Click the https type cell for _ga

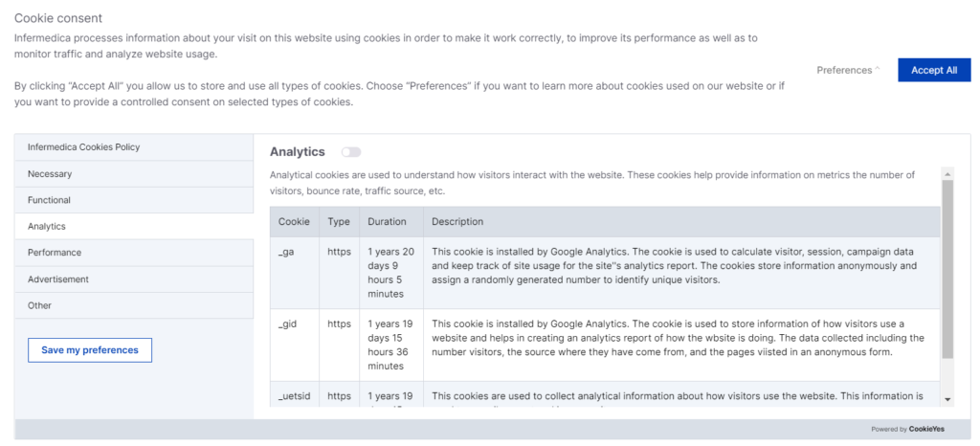[x=340, y=273]
